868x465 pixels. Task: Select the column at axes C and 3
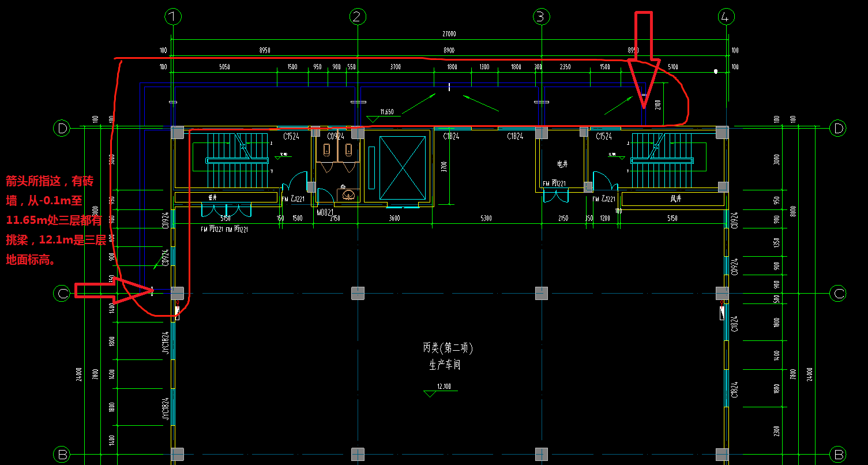click(541, 293)
